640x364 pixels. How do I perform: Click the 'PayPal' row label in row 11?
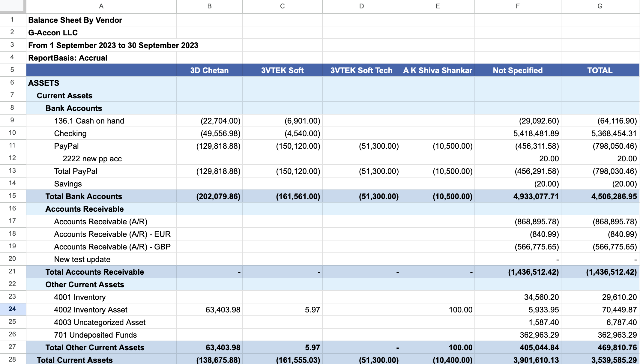tap(66, 146)
